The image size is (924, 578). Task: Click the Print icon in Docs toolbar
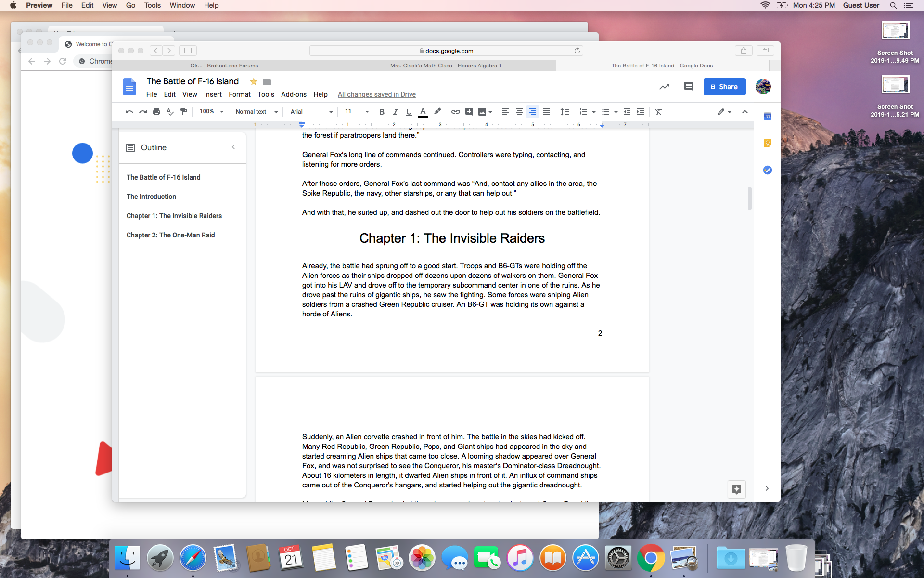point(156,112)
